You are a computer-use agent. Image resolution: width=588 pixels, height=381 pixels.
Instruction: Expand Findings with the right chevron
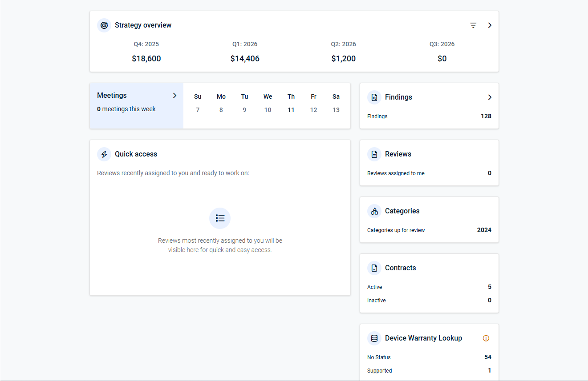pos(490,97)
